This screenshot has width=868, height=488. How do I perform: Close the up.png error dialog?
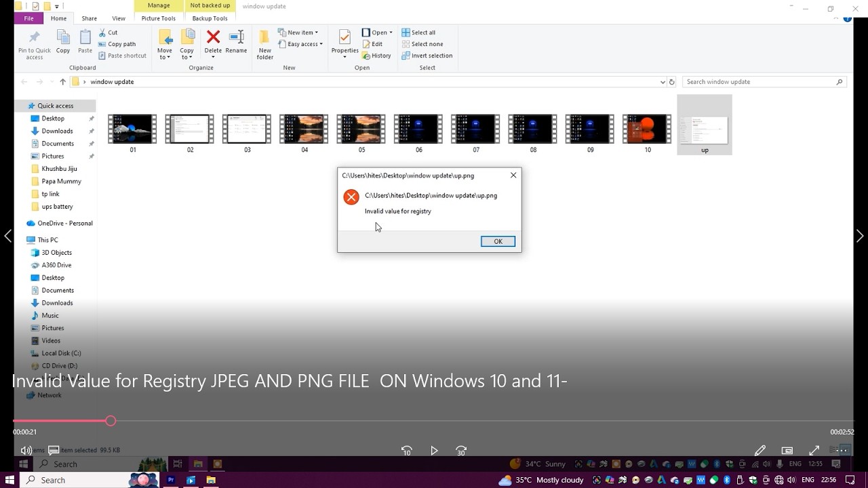513,175
